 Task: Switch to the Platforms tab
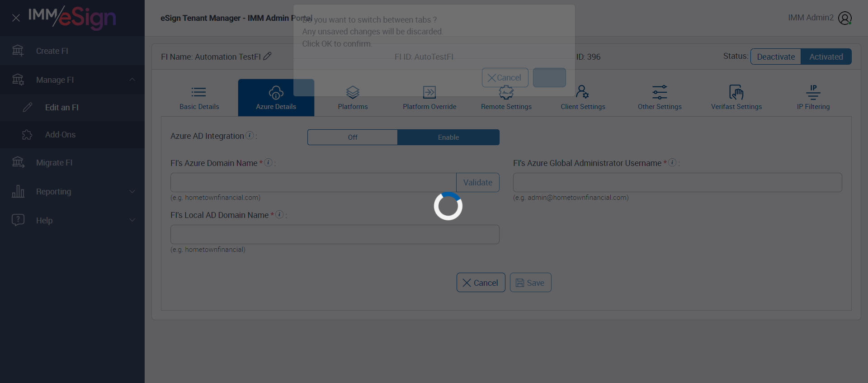click(x=353, y=98)
